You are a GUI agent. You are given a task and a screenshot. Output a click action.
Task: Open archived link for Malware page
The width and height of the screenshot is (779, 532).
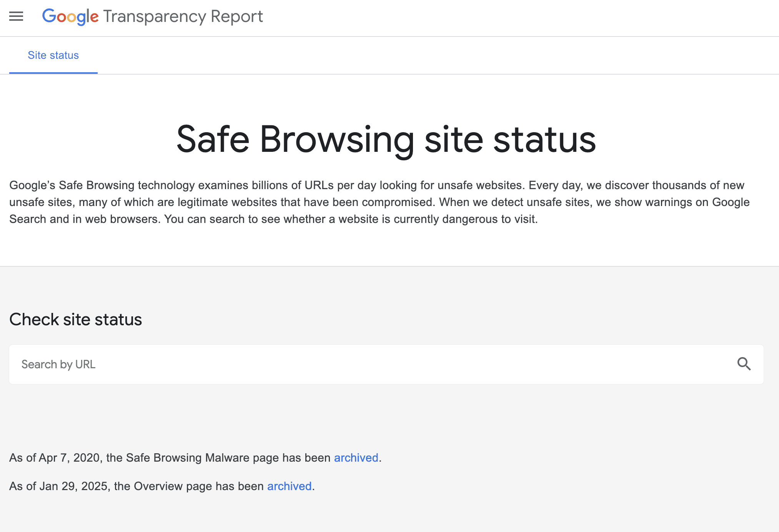(356, 458)
